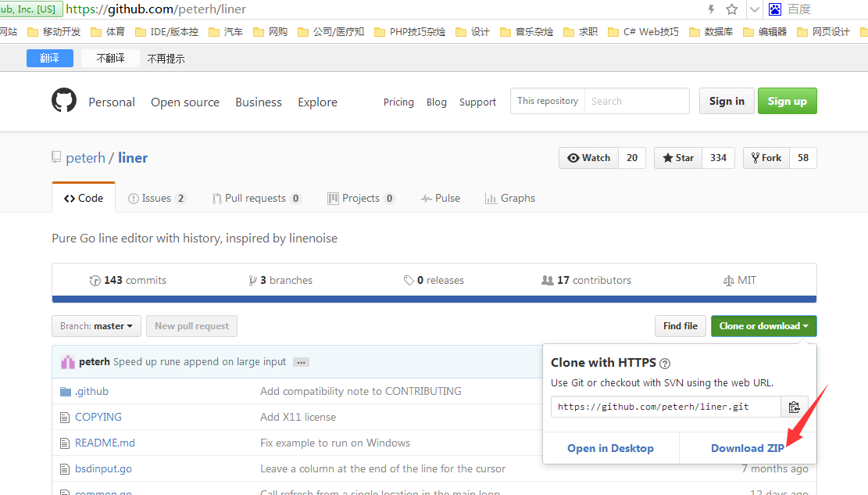Open the Branch: master dropdown
Image resolution: width=868 pixels, height=495 pixels.
coord(96,326)
